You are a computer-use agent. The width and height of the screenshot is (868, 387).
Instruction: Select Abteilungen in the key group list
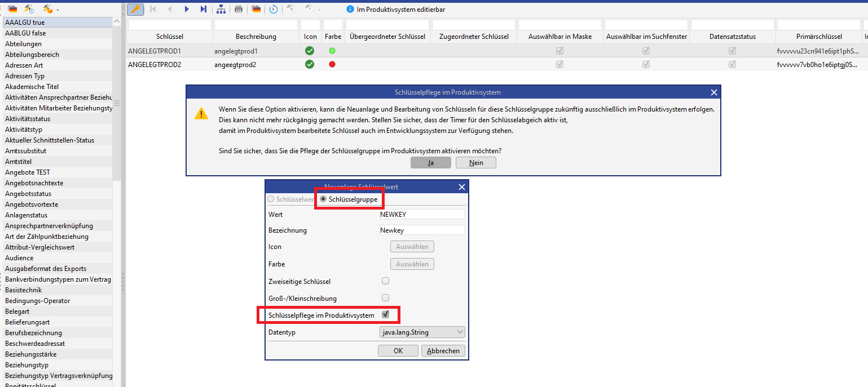23,44
